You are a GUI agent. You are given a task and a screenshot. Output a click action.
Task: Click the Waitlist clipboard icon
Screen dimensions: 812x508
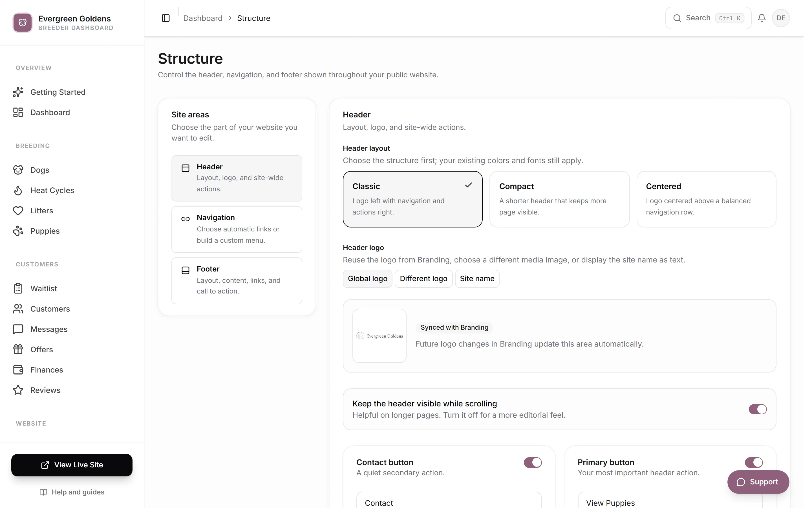(18, 289)
